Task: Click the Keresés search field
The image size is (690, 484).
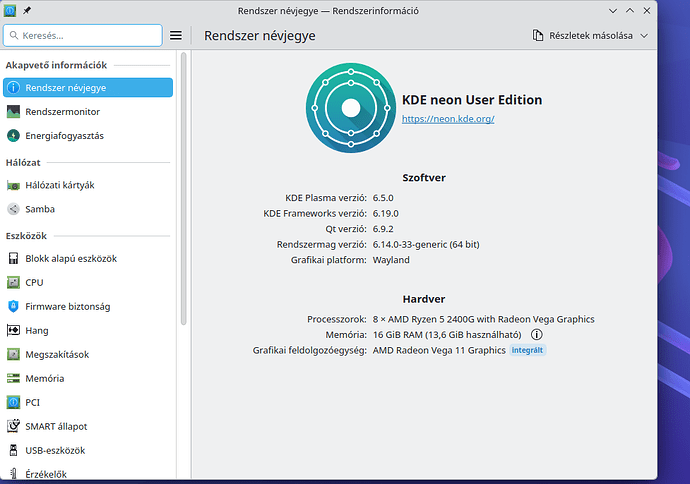Action: [x=83, y=36]
